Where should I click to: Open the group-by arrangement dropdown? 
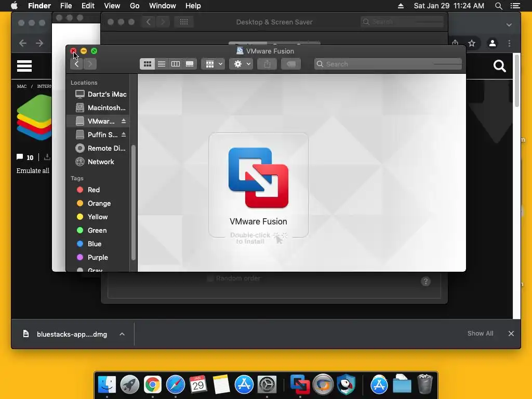(214, 64)
